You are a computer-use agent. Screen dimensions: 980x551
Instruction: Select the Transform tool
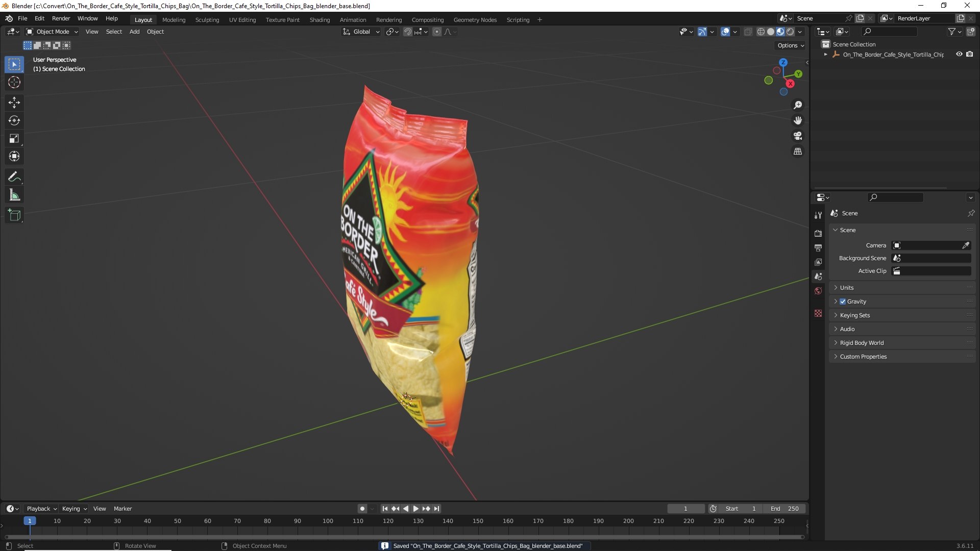coord(14,156)
